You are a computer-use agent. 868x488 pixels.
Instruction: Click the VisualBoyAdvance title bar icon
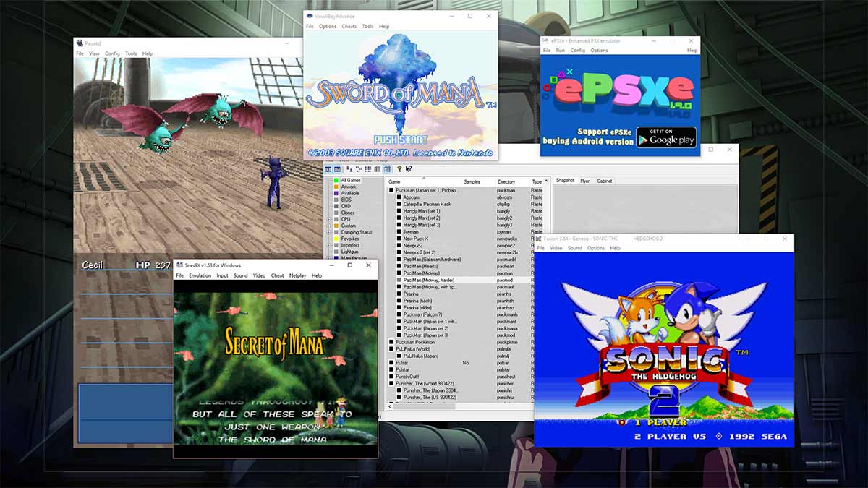(x=310, y=16)
